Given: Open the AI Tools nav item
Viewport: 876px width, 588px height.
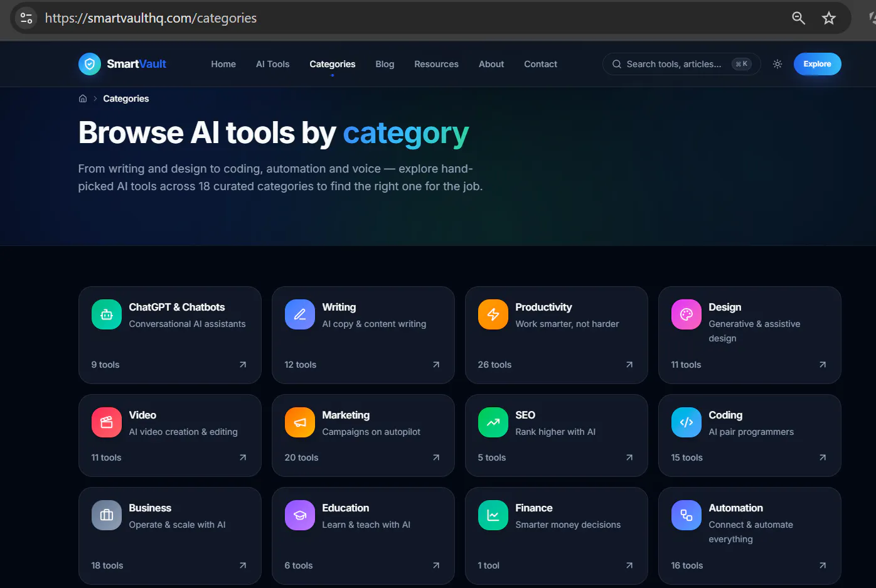Looking at the screenshot, I should [x=273, y=64].
